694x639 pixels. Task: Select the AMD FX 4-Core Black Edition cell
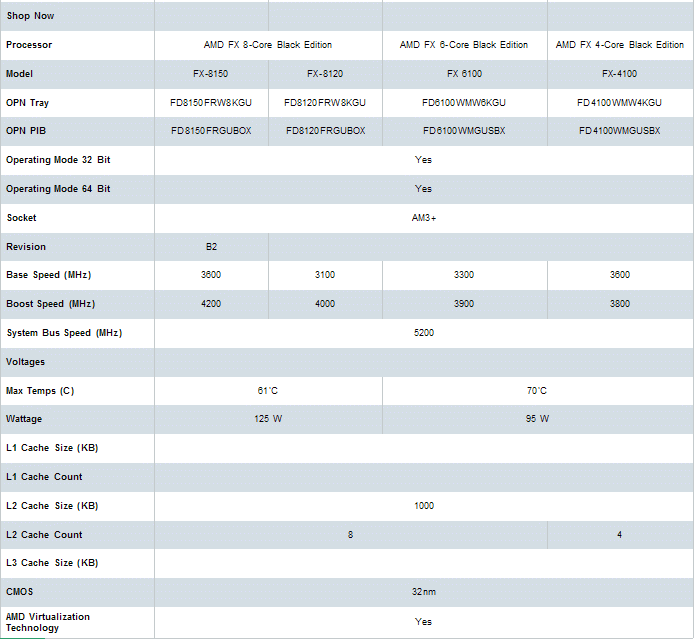pos(620,45)
